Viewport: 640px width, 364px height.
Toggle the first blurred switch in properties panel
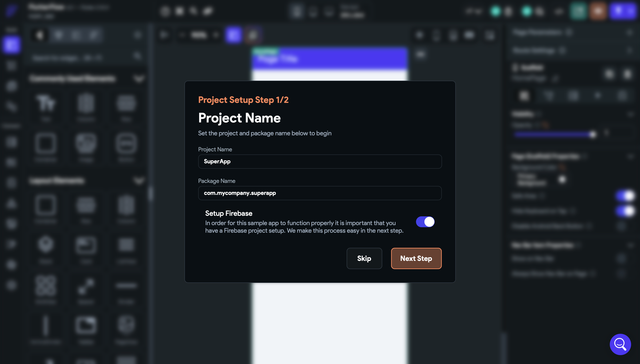click(625, 196)
